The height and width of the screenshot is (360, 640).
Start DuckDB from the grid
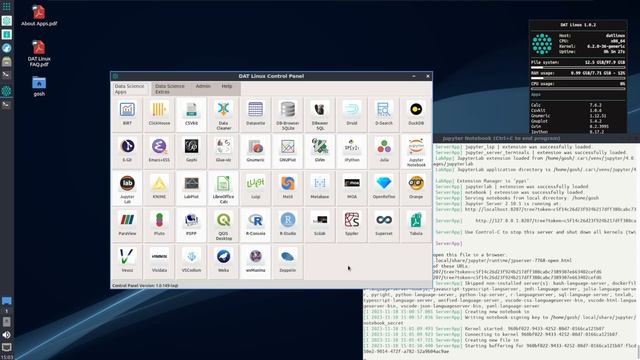pos(416,114)
